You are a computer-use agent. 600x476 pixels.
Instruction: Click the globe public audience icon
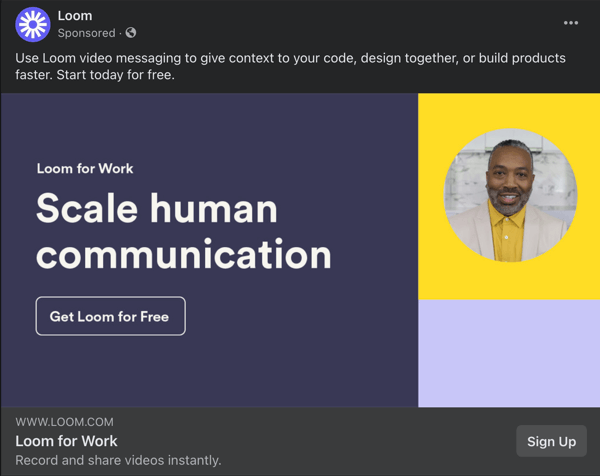[131, 33]
